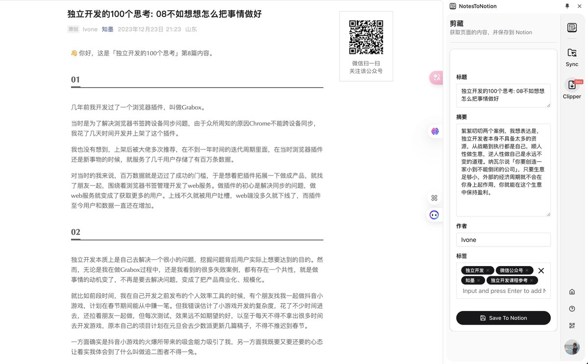Remove the 独立开发课程参考 tag
588x364 pixels.
531,280
